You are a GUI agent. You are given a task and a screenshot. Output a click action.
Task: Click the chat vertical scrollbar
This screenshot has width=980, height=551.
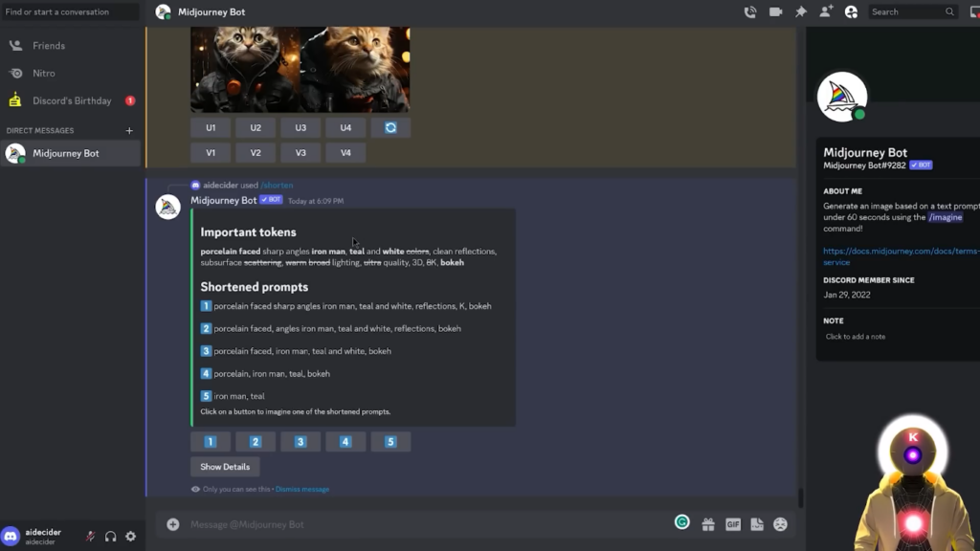[800, 497]
